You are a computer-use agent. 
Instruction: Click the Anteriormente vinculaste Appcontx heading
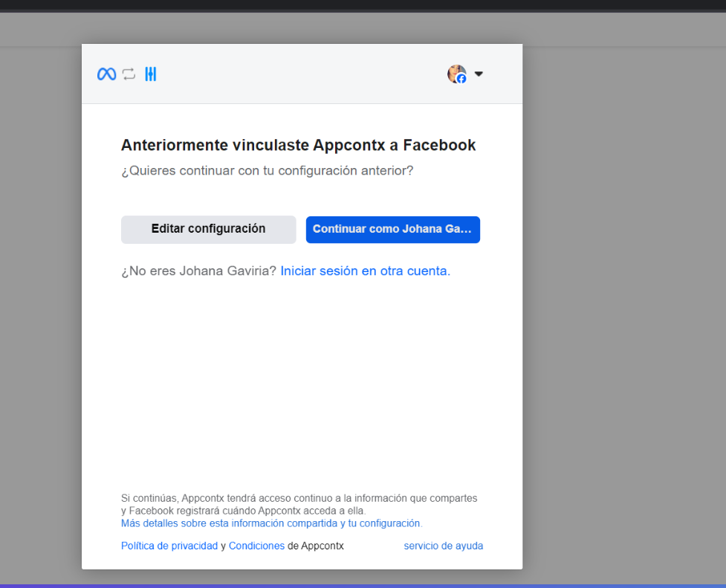(x=298, y=145)
